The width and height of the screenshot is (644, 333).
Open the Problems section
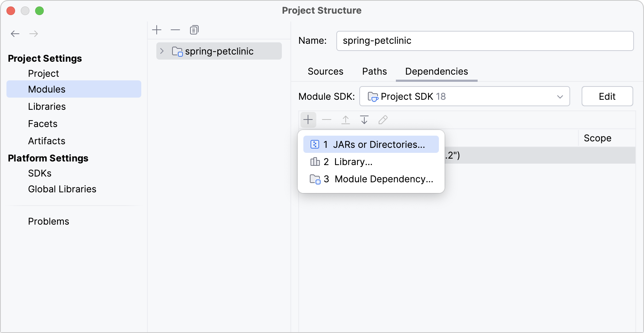[x=48, y=221]
